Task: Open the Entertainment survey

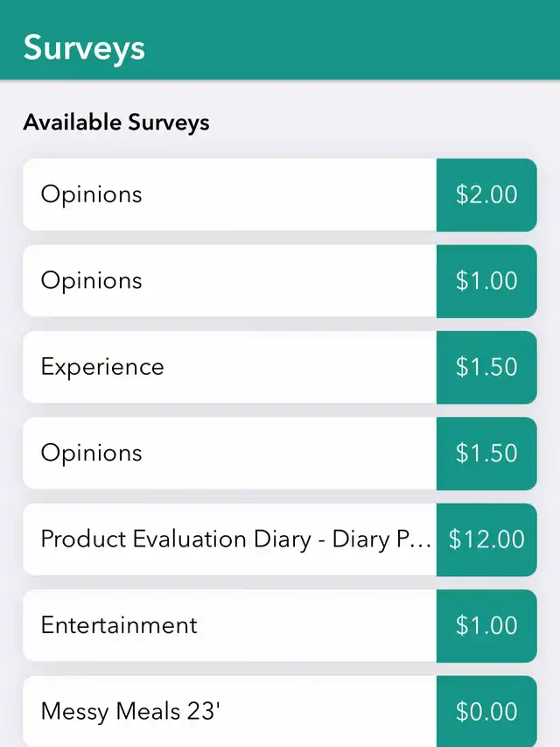Action: (x=119, y=625)
